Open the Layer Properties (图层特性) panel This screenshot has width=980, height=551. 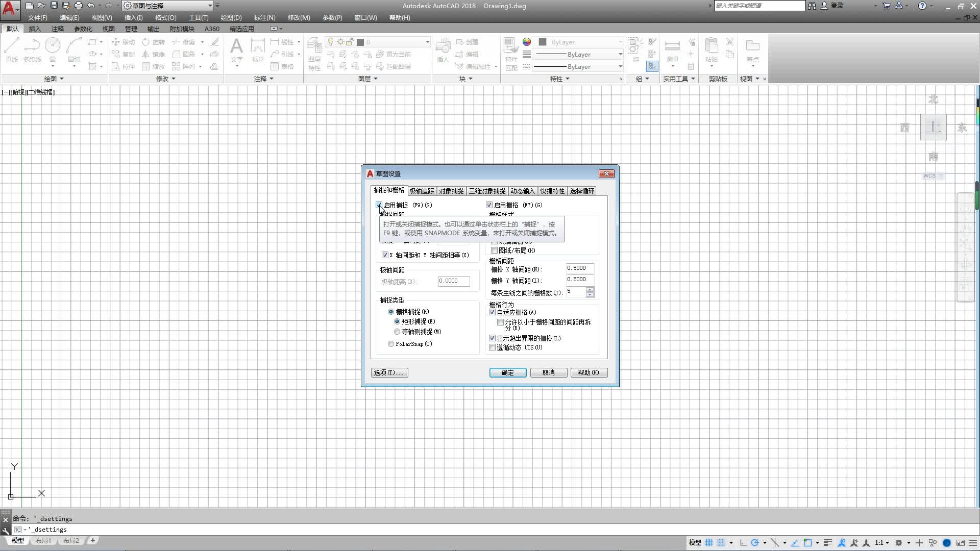coord(314,54)
